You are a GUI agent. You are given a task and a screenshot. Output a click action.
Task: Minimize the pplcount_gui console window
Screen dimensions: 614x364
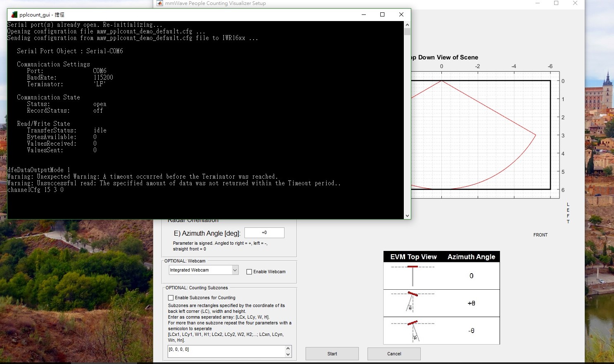click(363, 14)
